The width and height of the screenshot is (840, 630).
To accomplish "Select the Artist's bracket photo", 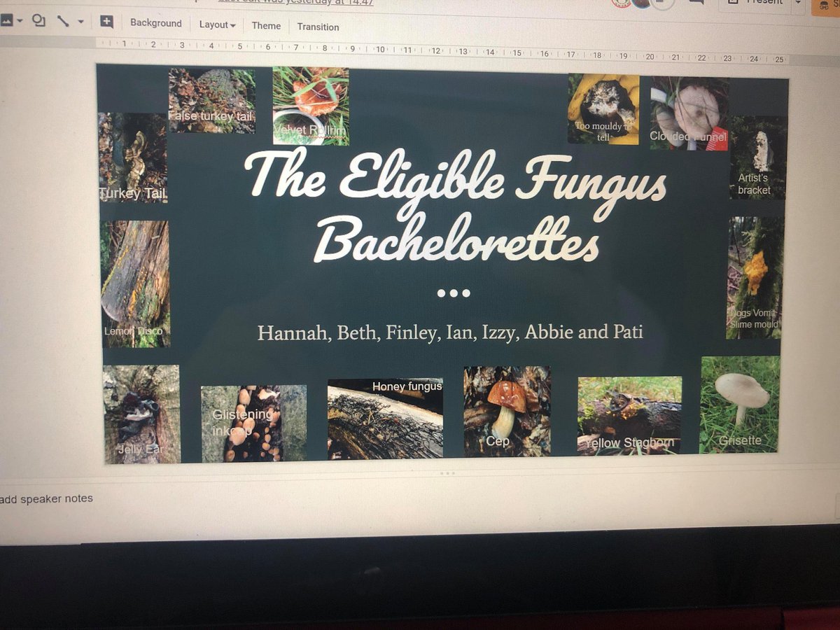I will click(x=758, y=157).
